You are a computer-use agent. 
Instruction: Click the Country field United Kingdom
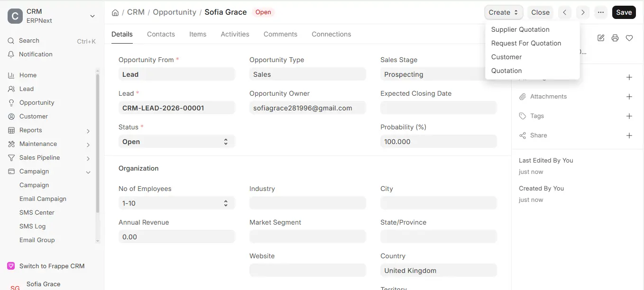439,271
